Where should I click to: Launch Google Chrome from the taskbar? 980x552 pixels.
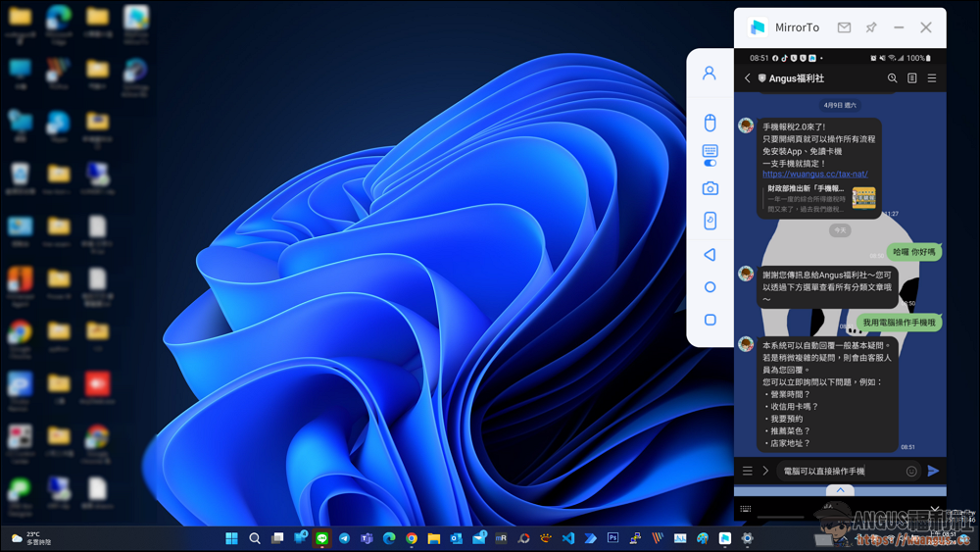pyautogui.click(x=412, y=538)
